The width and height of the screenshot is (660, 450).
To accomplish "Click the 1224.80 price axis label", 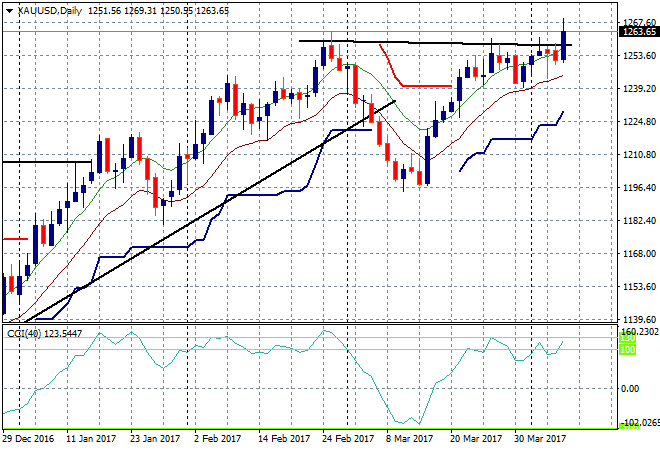I will click(x=639, y=122).
